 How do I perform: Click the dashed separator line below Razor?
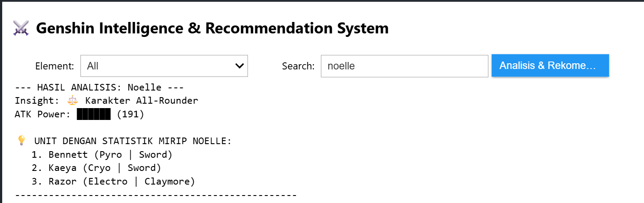point(156,194)
